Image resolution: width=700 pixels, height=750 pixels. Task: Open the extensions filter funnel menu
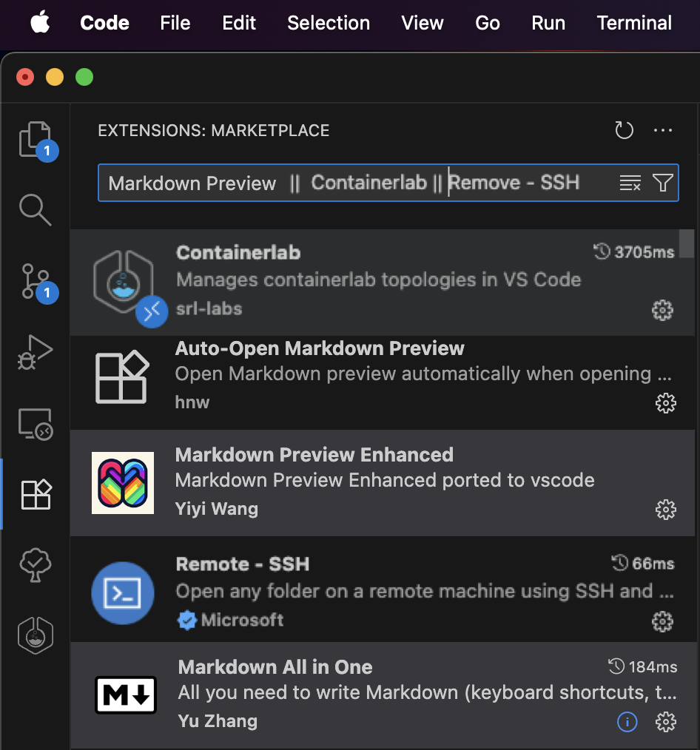coord(663,183)
